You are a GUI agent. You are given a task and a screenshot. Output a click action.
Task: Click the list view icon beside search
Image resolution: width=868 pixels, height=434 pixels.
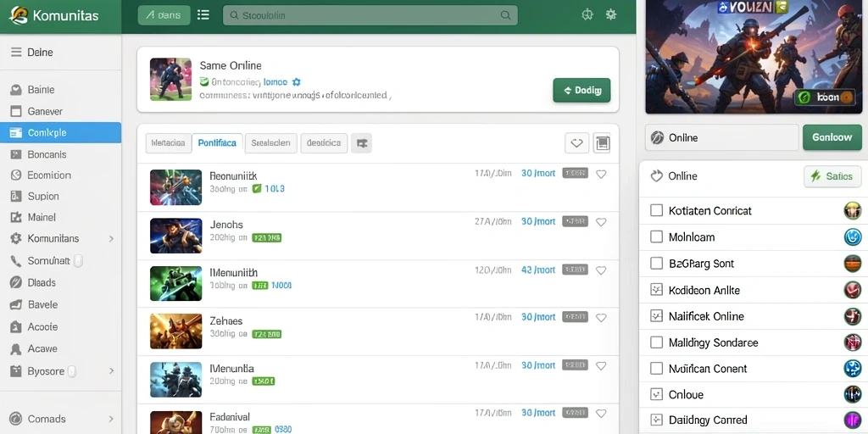(203, 15)
